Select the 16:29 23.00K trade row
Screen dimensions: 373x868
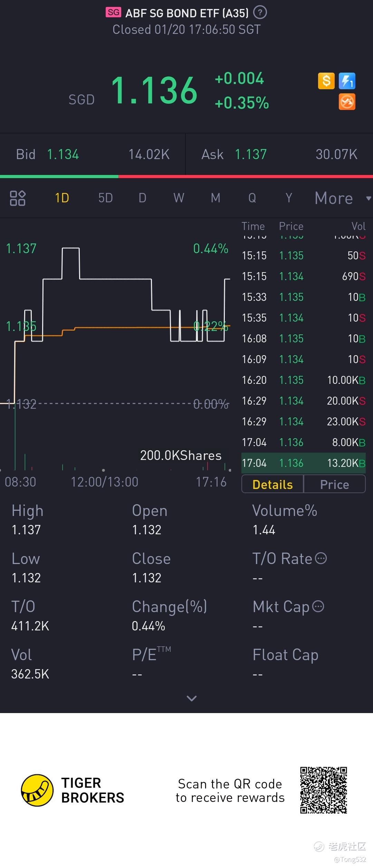click(304, 422)
